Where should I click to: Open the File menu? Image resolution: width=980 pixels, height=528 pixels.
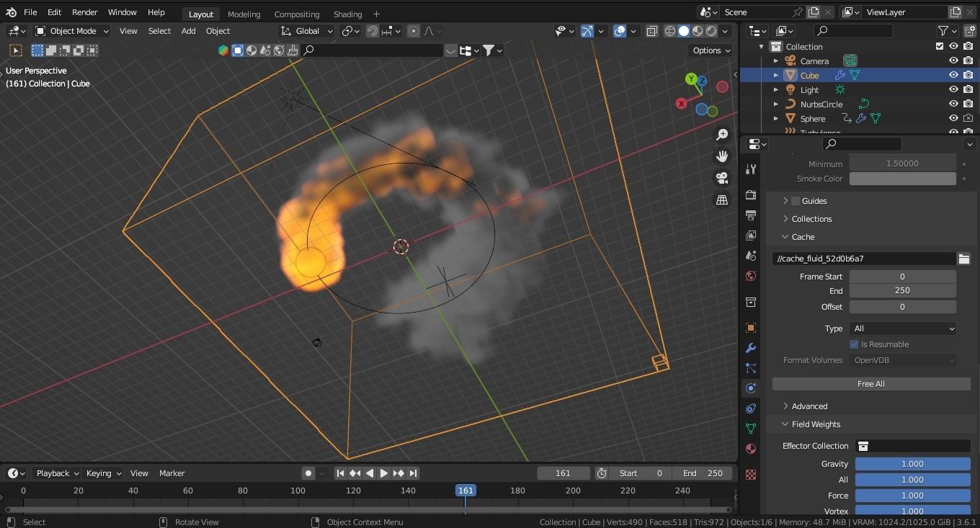coord(30,12)
